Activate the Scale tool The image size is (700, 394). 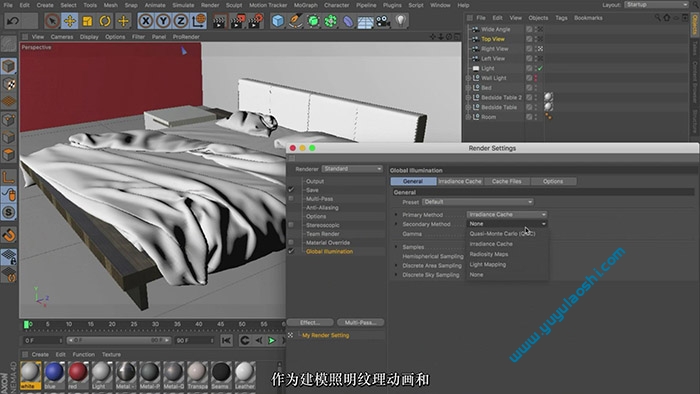88,21
